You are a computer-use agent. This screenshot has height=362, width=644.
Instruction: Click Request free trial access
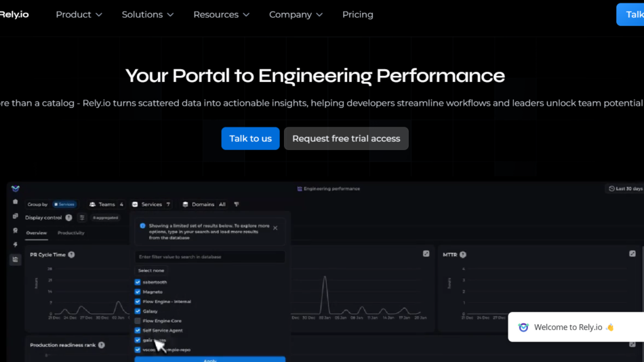point(346,138)
